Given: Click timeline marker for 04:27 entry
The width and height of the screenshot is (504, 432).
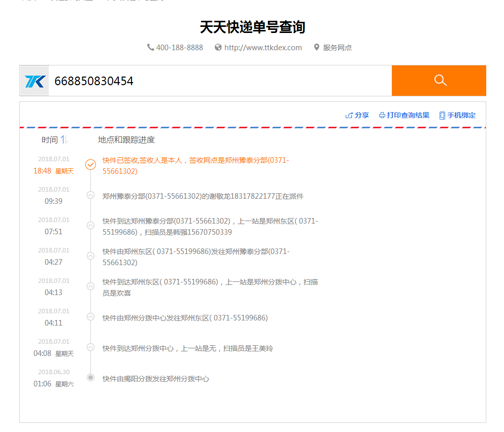Looking at the screenshot, I should tap(91, 256).
